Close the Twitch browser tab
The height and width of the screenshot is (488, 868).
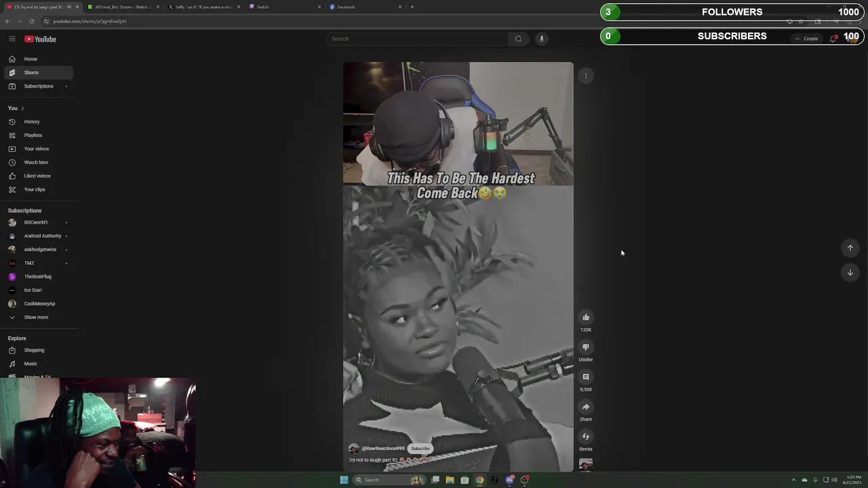pos(319,7)
